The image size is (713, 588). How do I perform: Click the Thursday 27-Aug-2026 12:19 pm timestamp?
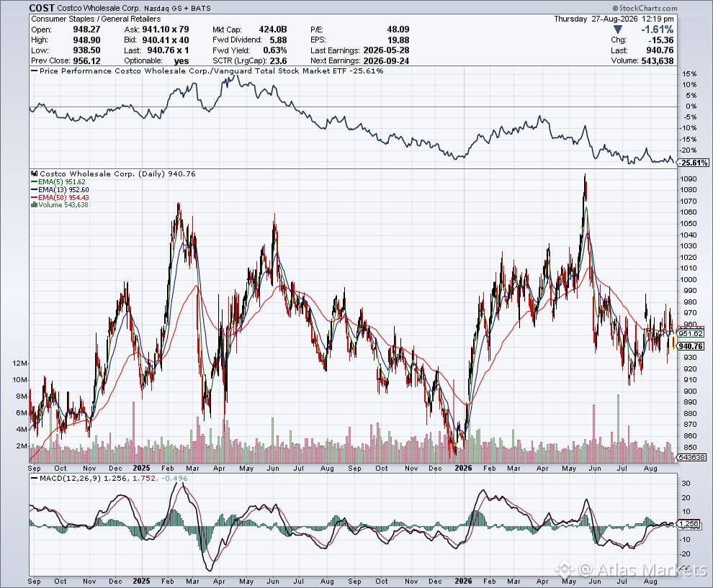[614, 19]
